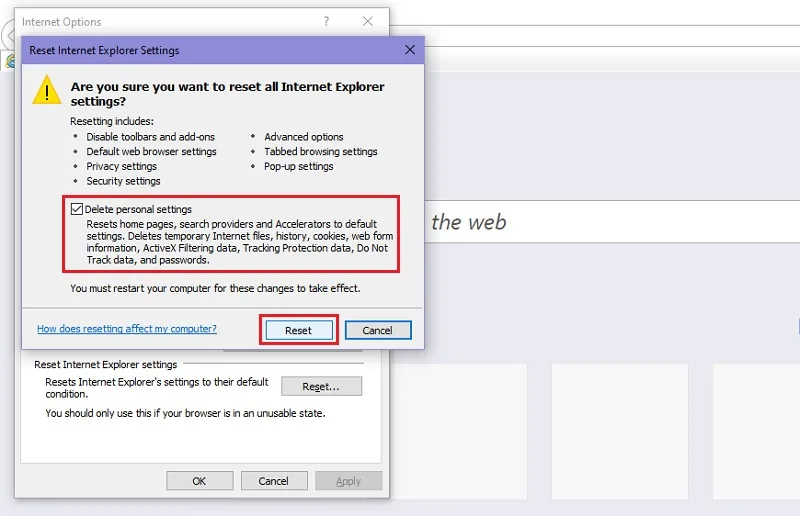Click 'Are you sure you want to reset' heading
800x516 pixels.
point(228,94)
